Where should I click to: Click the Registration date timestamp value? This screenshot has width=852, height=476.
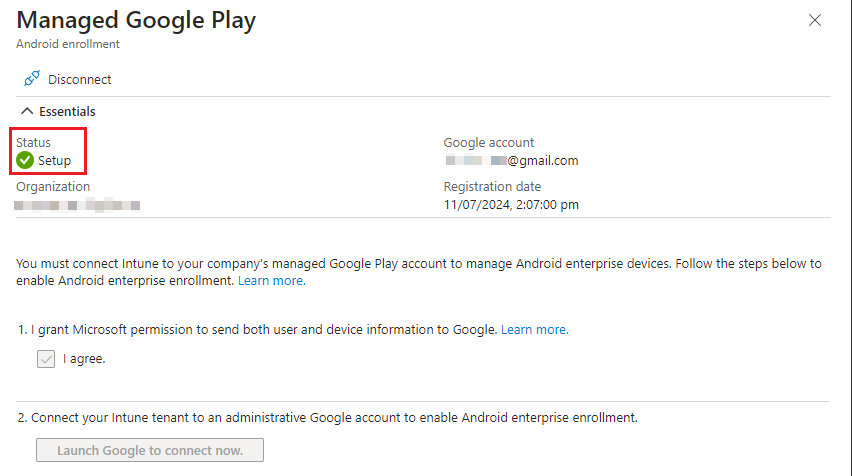click(x=511, y=205)
